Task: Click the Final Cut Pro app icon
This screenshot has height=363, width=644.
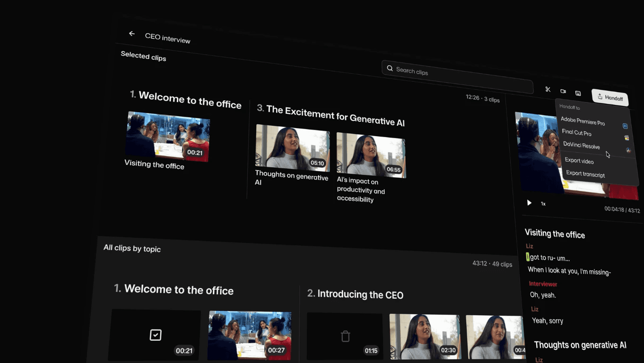Action: [x=627, y=138]
